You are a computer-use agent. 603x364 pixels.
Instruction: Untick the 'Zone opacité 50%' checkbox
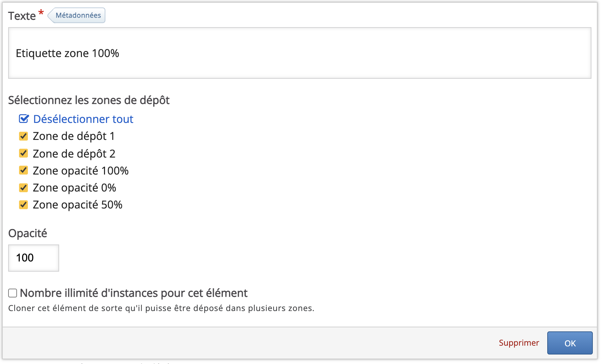(x=23, y=205)
